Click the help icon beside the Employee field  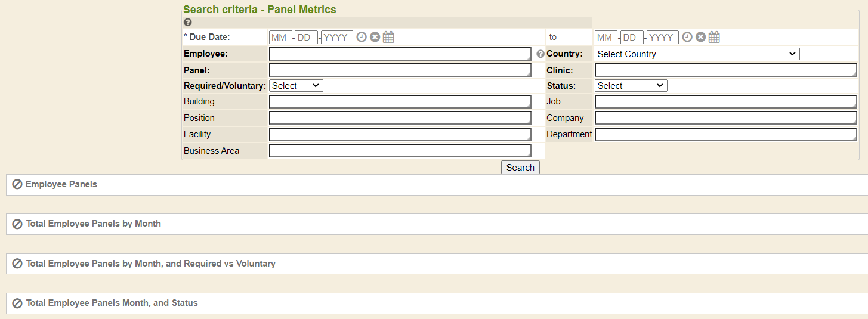click(540, 54)
